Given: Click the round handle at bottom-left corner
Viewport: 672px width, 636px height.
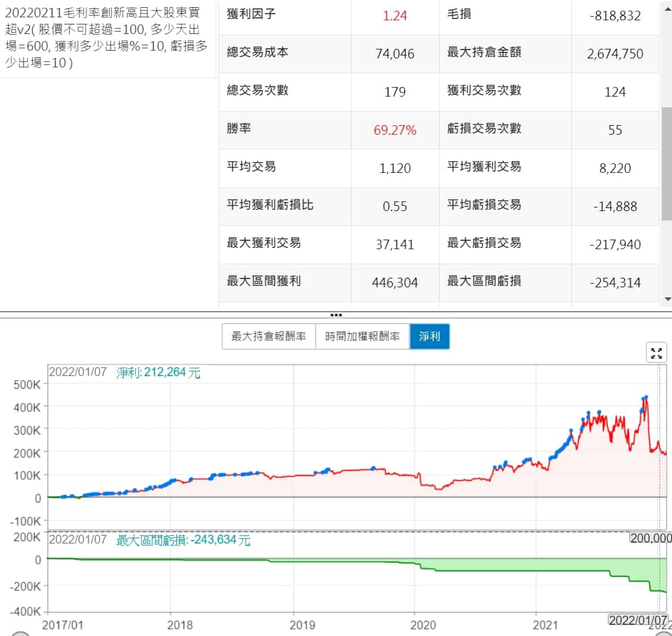Looking at the screenshot, I should click(21, 633).
